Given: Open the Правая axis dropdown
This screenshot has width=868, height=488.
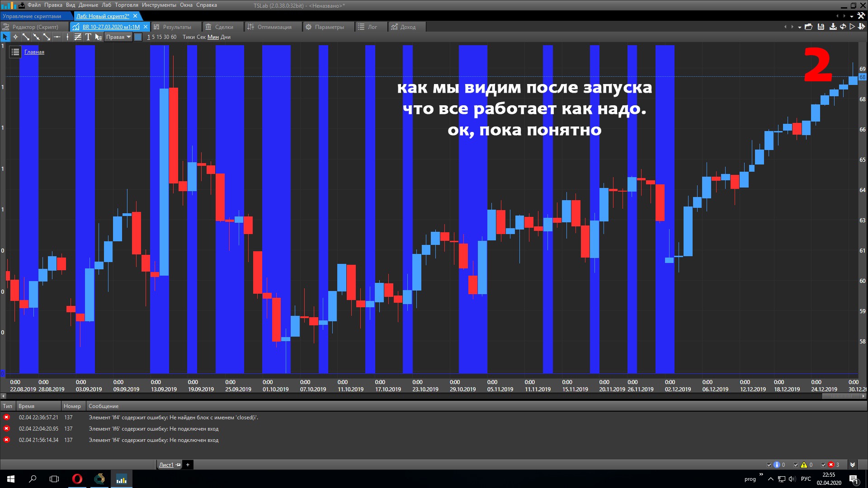Looking at the screenshot, I should (x=118, y=37).
